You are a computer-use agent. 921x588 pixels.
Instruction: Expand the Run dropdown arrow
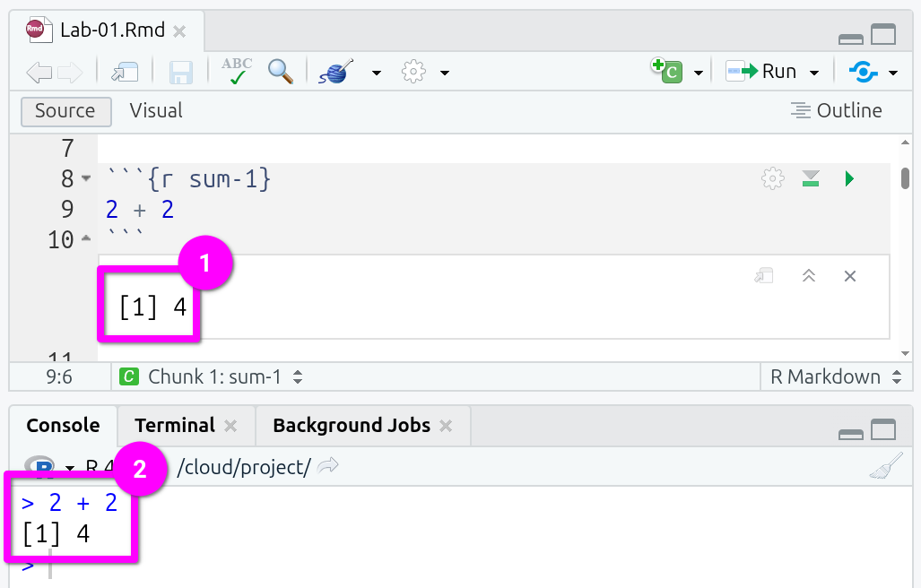(814, 73)
